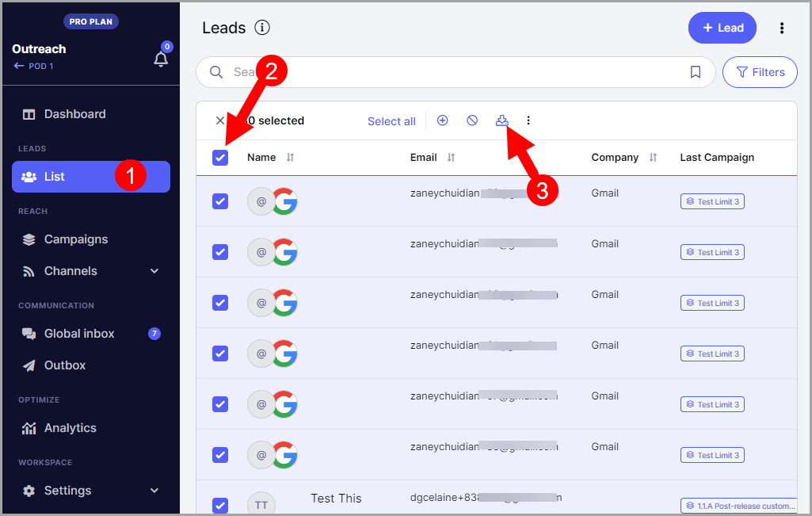812x516 pixels.
Task: Expand the Channels submenu chevron
Action: tap(154, 271)
